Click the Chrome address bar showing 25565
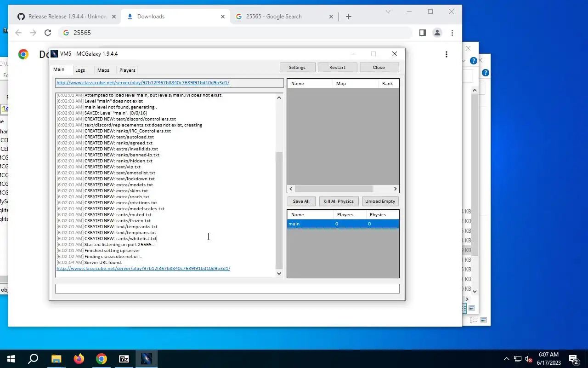The width and height of the screenshot is (588, 368). click(235, 33)
